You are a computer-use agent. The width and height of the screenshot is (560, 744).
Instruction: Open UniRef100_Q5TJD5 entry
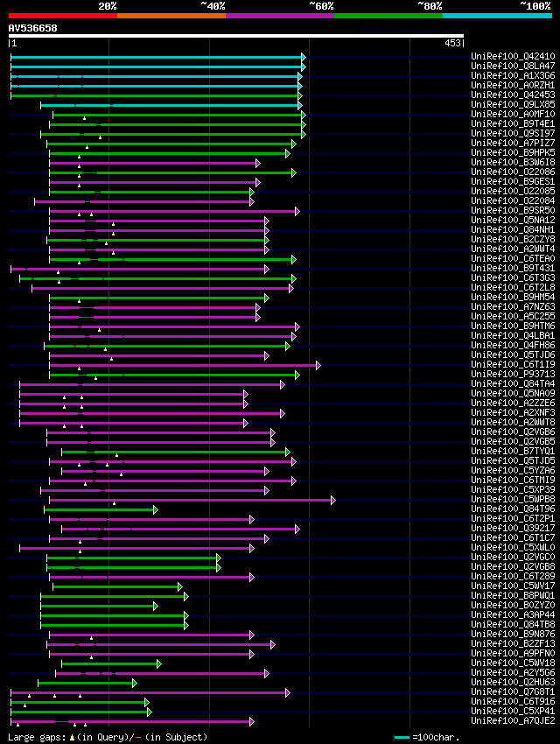tap(513, 460)
